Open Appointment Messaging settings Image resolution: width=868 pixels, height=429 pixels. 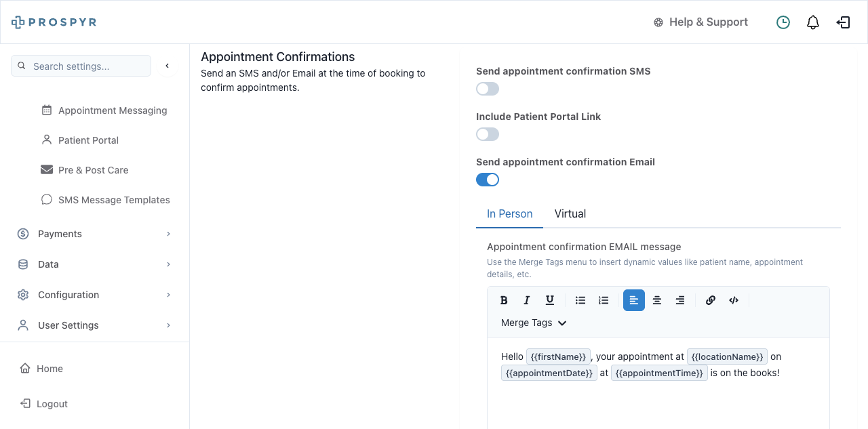click(105, 110)
